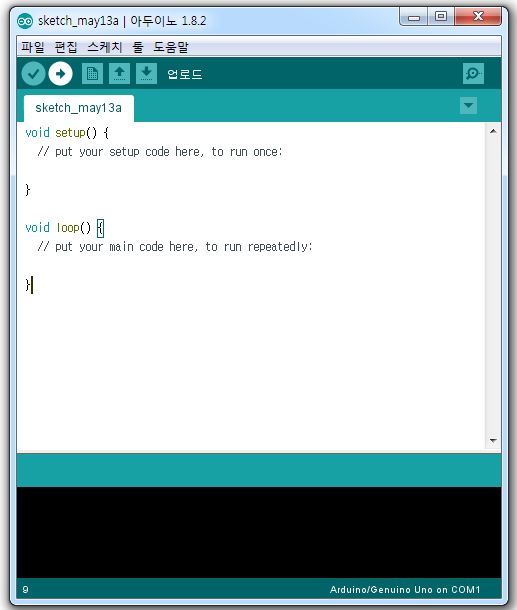Open the Serial Monitor magnifier icon
The image size is (517, 610).
point(473,74)
